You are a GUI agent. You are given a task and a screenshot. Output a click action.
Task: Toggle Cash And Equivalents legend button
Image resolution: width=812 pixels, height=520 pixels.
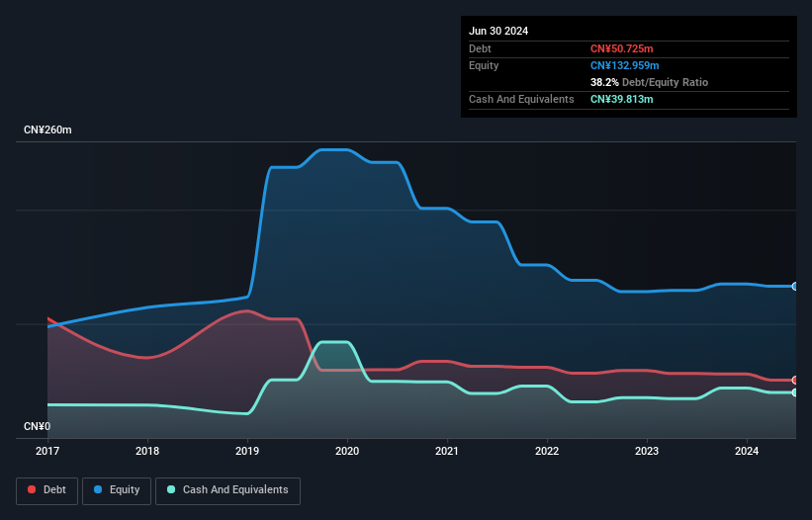227,490
